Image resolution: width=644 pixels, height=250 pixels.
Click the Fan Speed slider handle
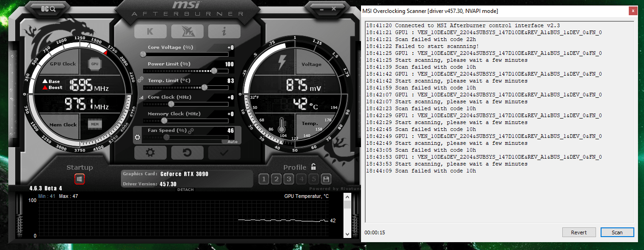pyautogui.click(x=167, y=137)
